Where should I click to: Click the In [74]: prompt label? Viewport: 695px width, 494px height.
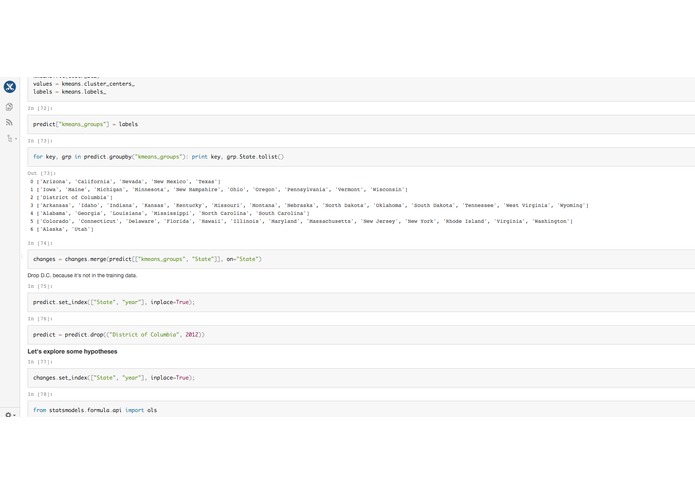click(40, 243)
